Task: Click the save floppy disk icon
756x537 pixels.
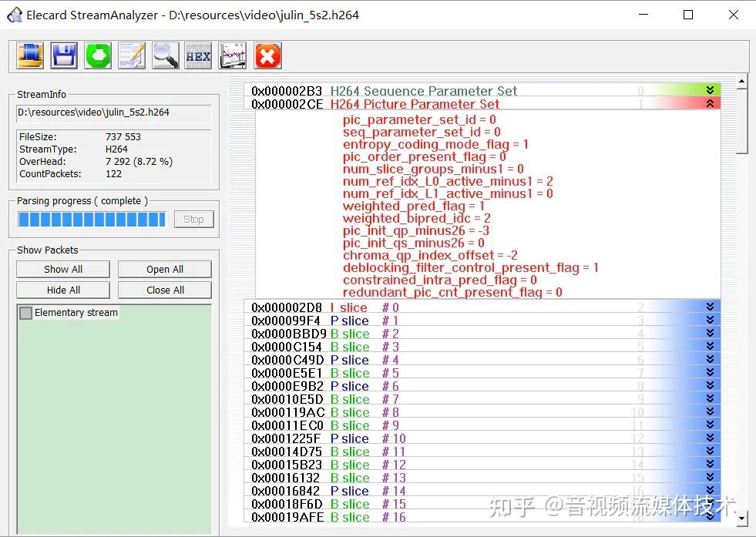Action: click(x=64, y=55)
